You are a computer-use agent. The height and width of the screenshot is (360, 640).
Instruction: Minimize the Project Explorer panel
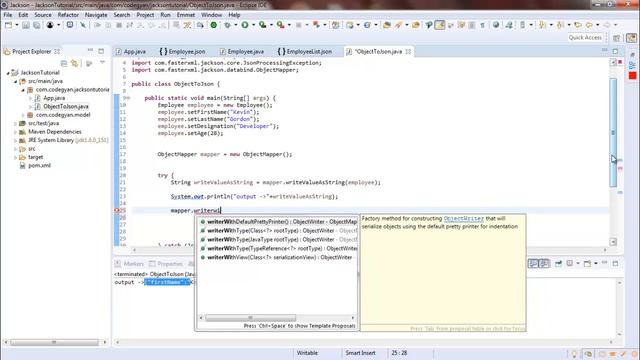(x=90, y=51)
